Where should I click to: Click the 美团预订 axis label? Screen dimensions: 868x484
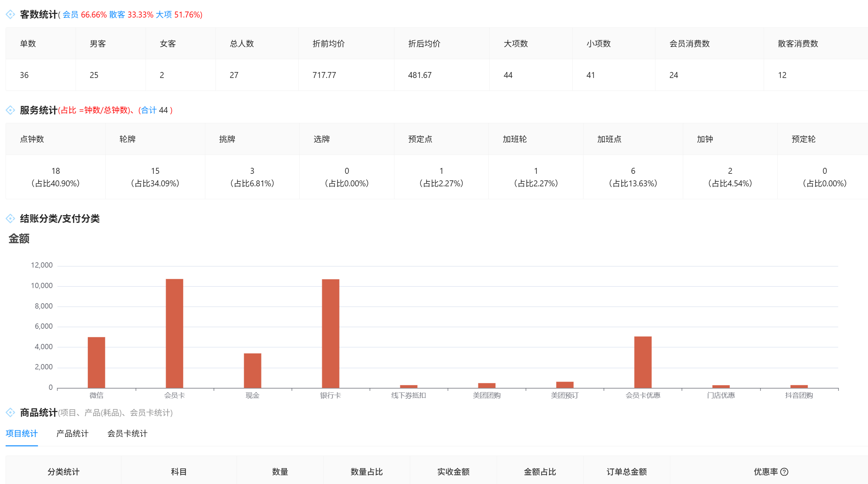click(x=564, y=395)
